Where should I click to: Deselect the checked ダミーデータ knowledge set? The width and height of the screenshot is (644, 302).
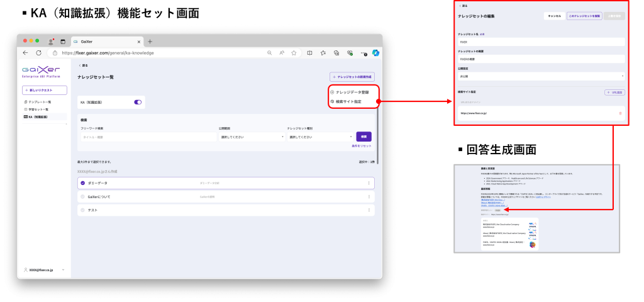(82, 183)
